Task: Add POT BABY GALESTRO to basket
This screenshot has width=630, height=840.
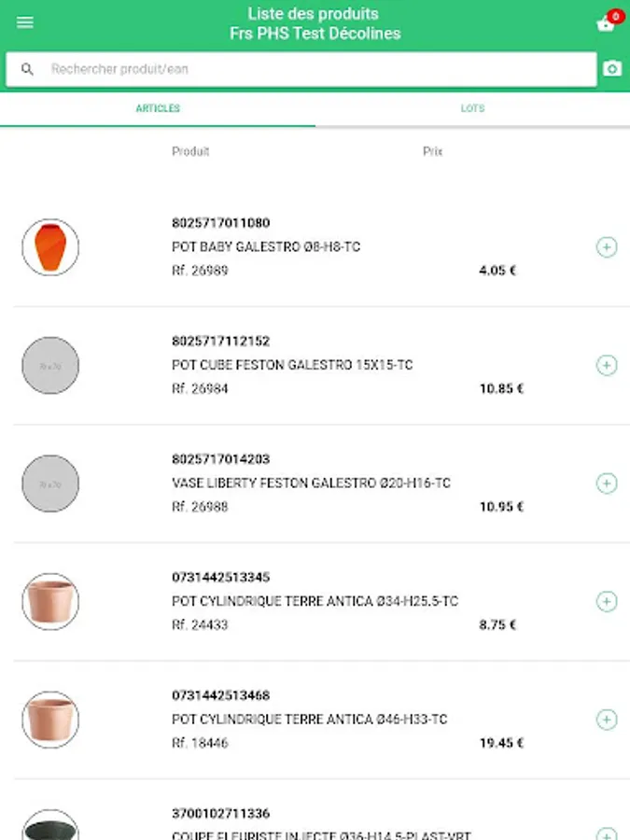Action: coord(607,247)
